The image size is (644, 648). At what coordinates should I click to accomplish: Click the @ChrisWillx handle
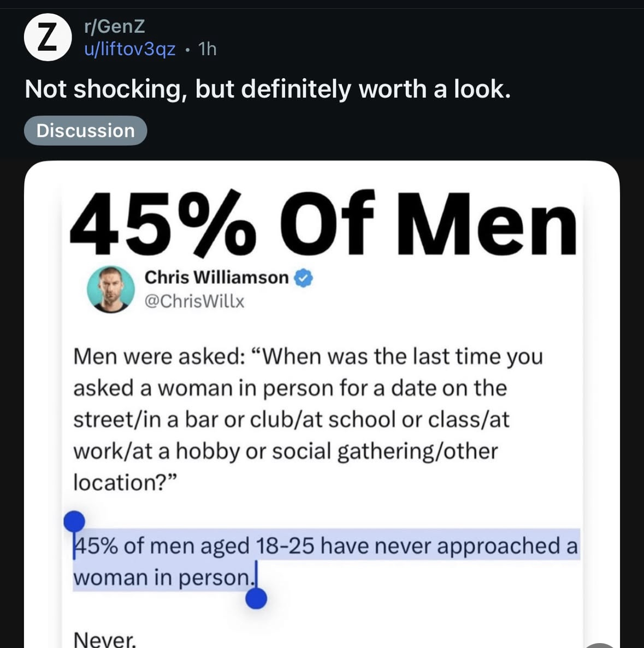pyautogui.click(x=194, y=301)
